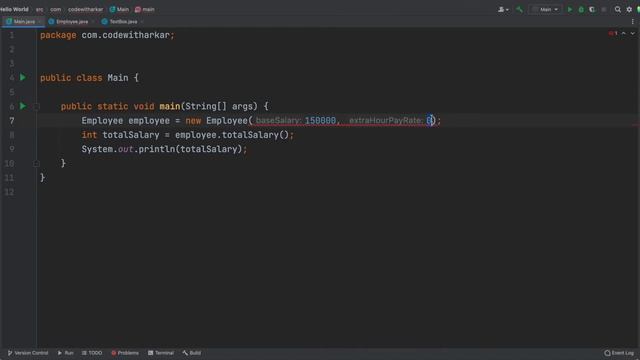Click the error count indicator

[x=613, y=33]
